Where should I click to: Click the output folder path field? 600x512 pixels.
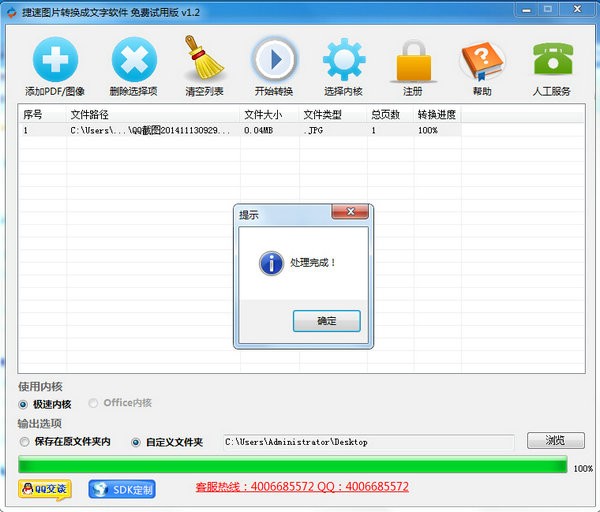369,442
